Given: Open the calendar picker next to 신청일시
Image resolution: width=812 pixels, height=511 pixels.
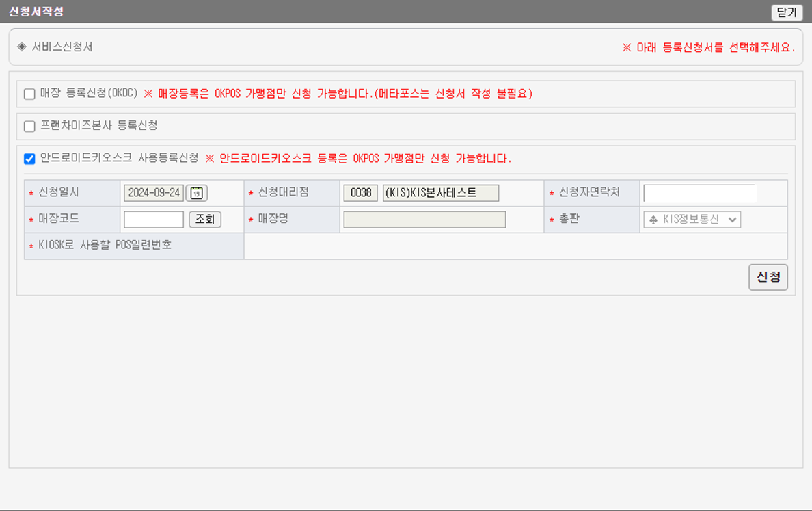Looking at the screenshot, I should (x=197, y=193).
